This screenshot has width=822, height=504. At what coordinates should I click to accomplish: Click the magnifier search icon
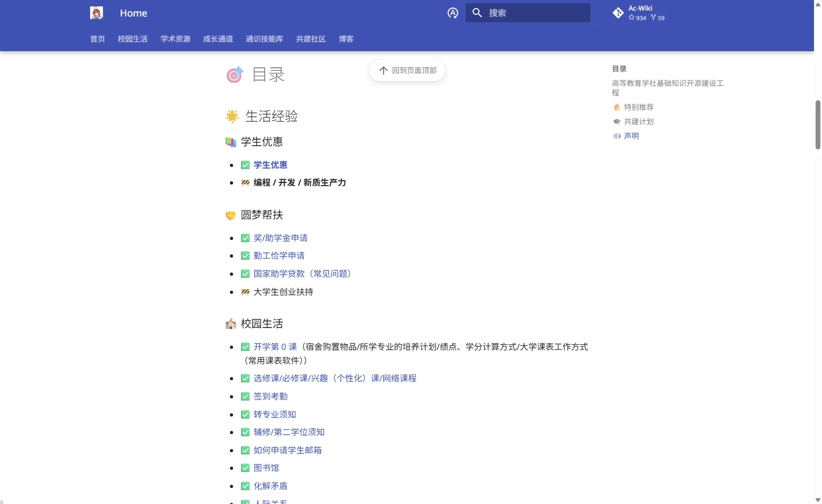(477, 13)
